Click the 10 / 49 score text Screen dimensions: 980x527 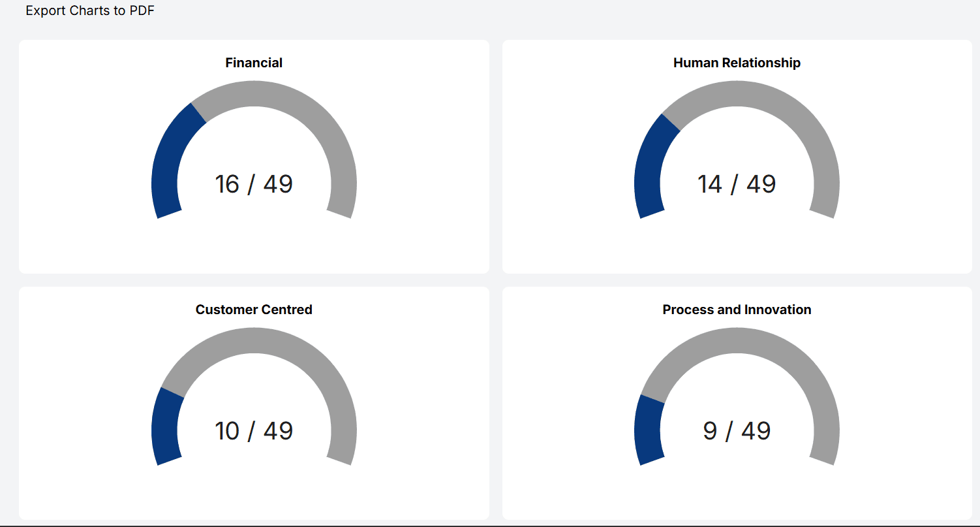[x=254, y=431]
